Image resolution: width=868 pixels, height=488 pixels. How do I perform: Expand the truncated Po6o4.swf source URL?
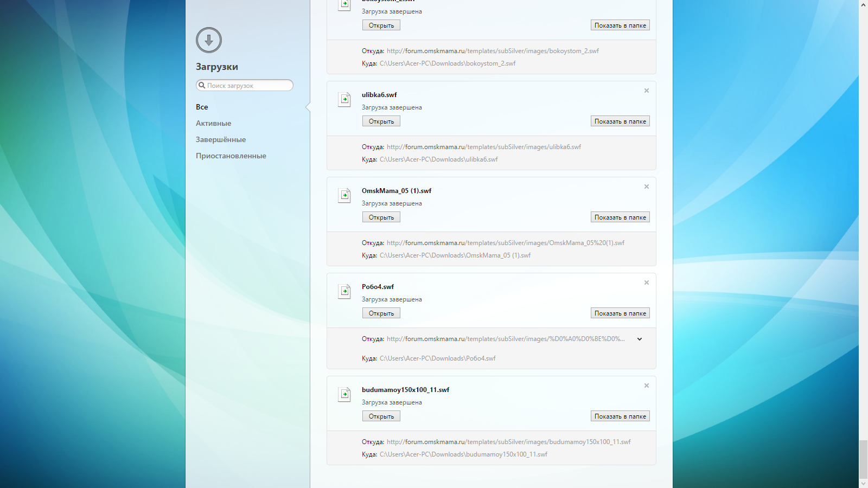click(x=640, y=339)
